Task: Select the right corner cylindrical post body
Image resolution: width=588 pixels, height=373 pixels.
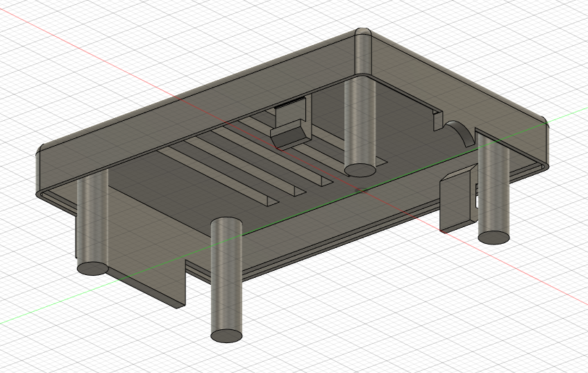Action: click(494, 188)
